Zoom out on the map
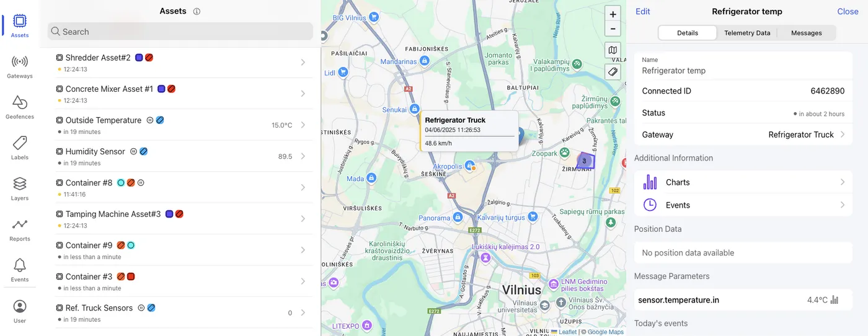Screen dimensions: 868x336 (613, 29)
